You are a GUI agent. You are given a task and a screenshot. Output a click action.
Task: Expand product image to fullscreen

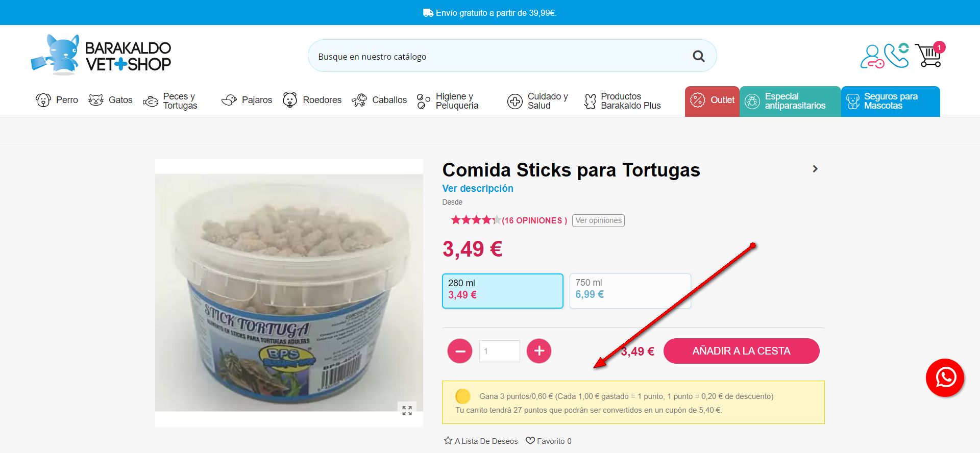click(407, 411)
